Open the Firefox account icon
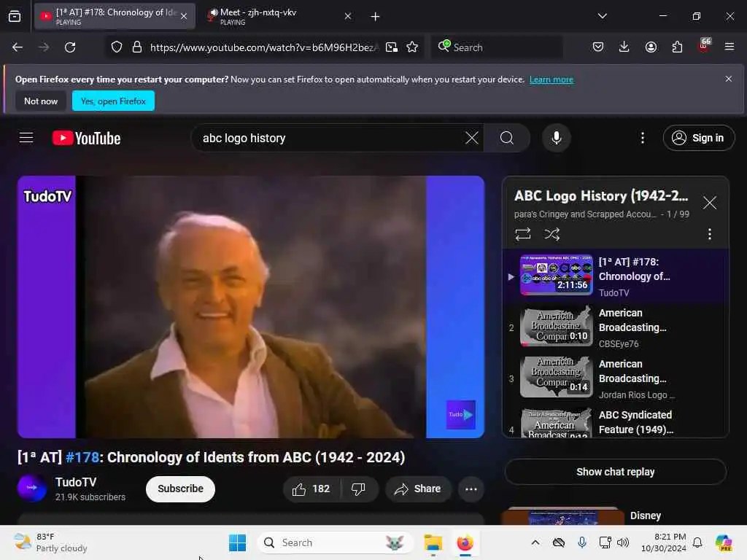Screen dimensions: 747x560 coord(651,47)
